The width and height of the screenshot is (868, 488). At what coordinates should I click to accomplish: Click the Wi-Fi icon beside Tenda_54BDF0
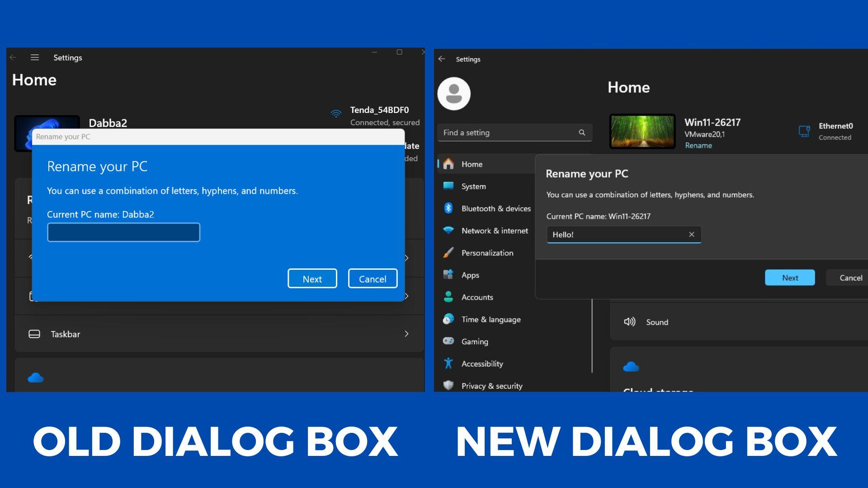tap(336, 113)
